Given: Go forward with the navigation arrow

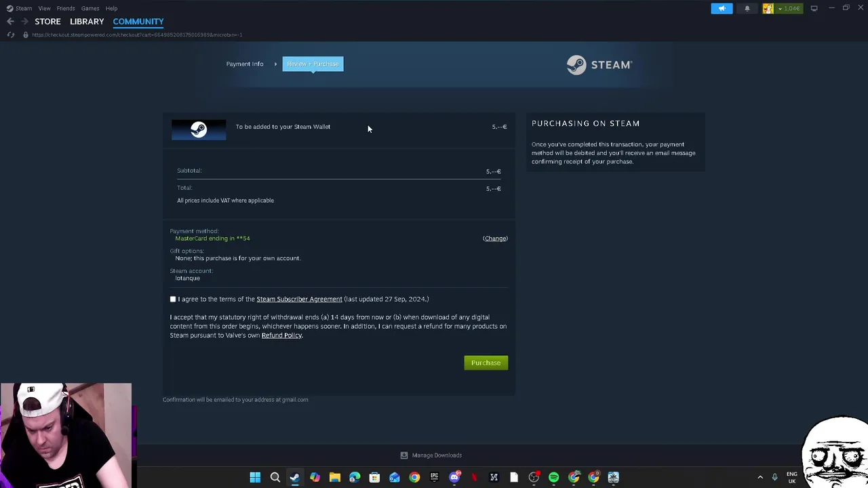Looking at the screenshot, I should (24, 22).
